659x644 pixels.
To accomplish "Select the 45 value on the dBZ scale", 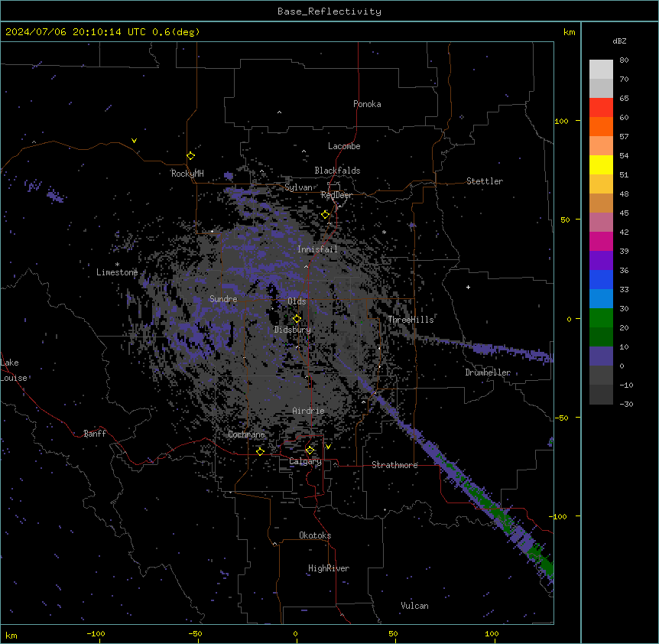I will click(624, 213).
